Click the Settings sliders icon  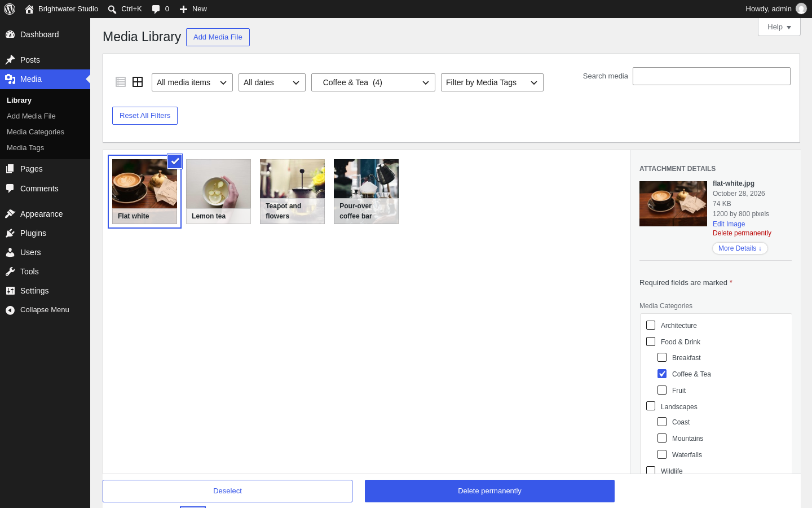[10, 291]
